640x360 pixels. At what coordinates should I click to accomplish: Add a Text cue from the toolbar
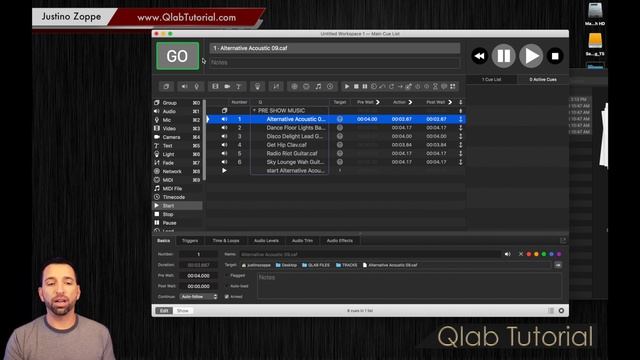[239, 87]
